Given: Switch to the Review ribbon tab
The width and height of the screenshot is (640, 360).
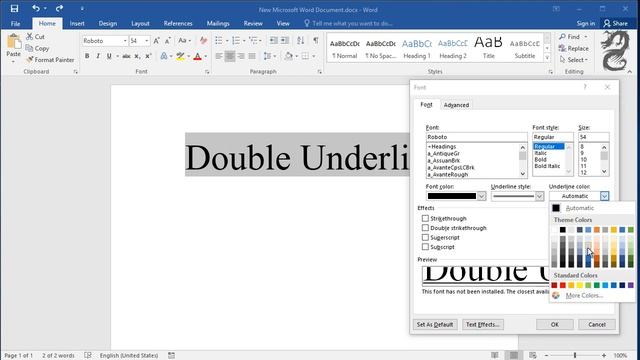Looking at the screenshot, I should click(253, 23).
